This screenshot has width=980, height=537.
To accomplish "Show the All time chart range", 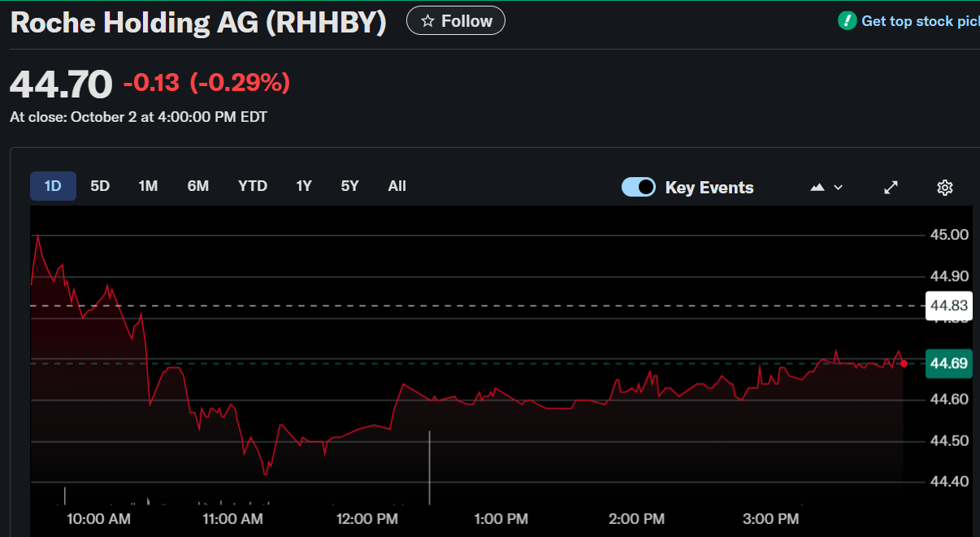I will pos(397,186).
